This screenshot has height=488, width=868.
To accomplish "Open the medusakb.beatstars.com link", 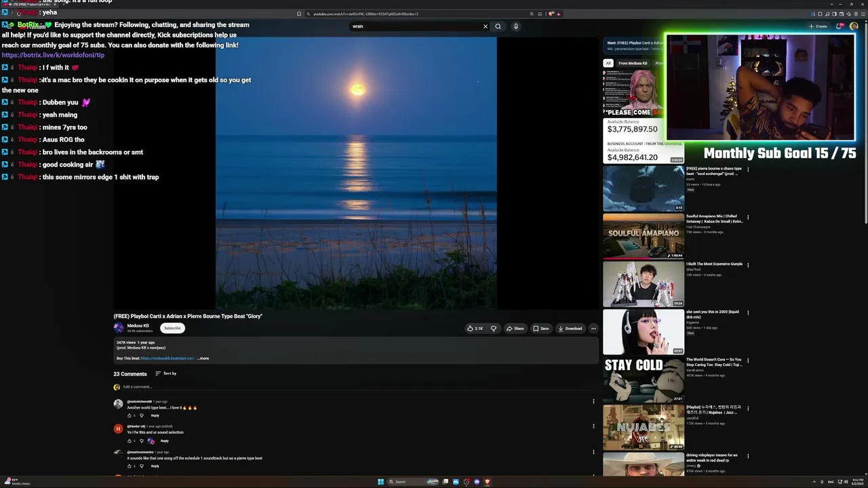I will point(167,358).
